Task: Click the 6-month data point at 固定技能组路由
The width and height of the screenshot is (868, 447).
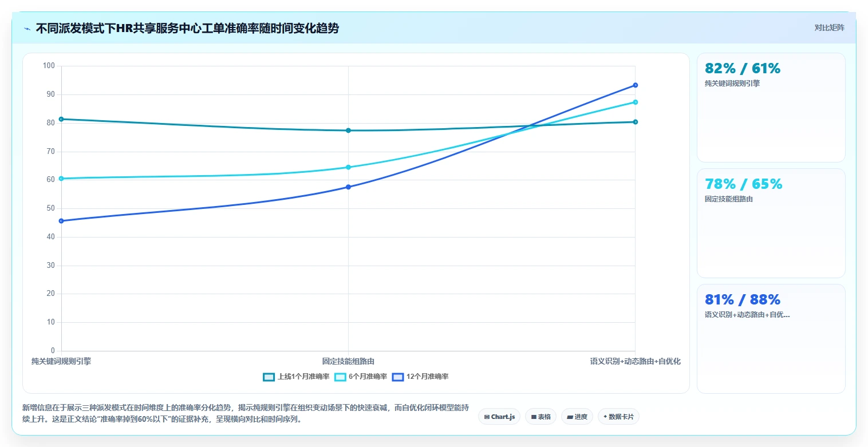Action: point(348,167)
